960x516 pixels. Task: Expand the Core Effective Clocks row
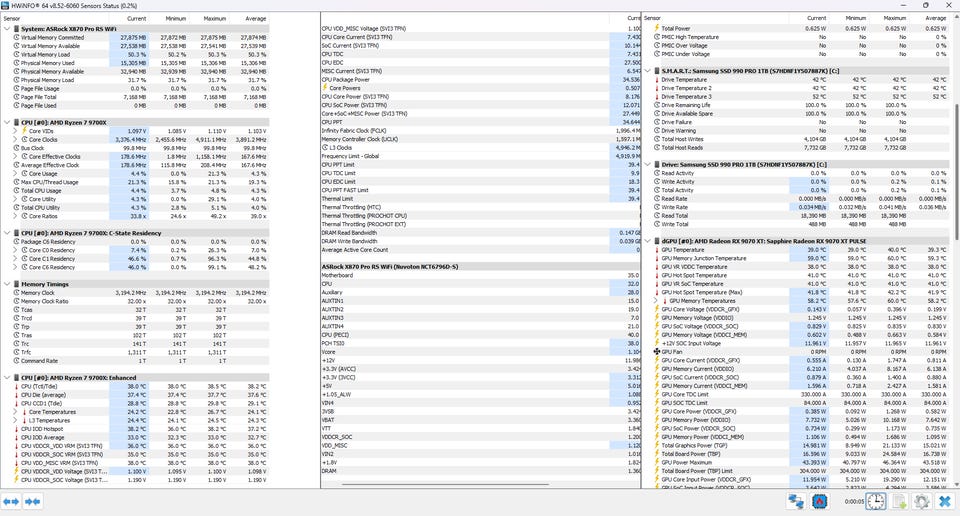tap(16, 157)
